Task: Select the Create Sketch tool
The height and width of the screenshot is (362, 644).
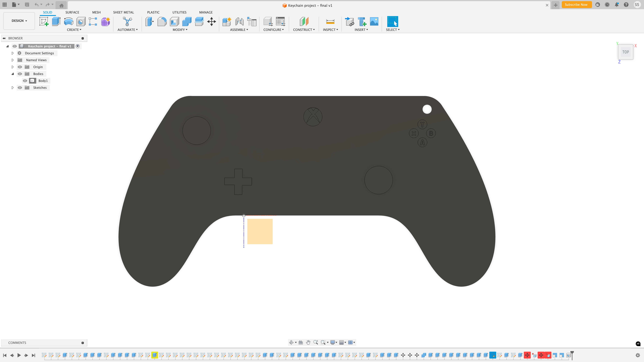Action: click(44, 22)
